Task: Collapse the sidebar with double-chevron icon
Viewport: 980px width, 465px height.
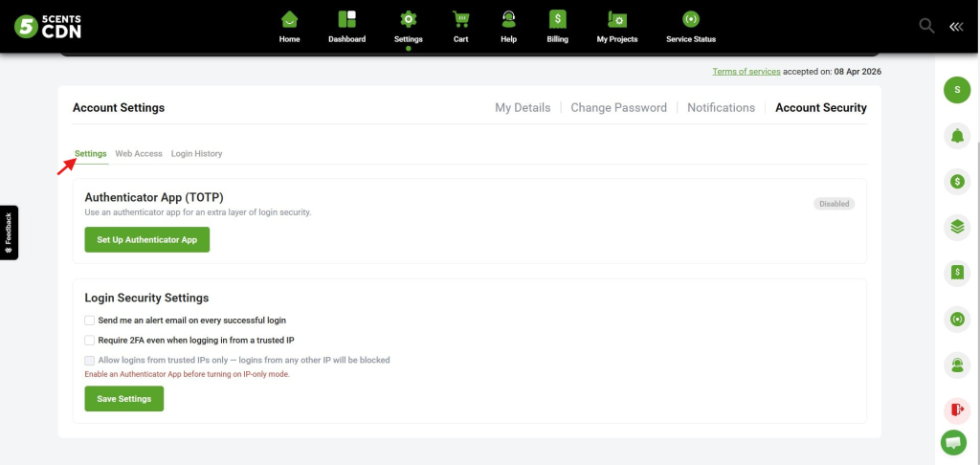Action: 956,26
